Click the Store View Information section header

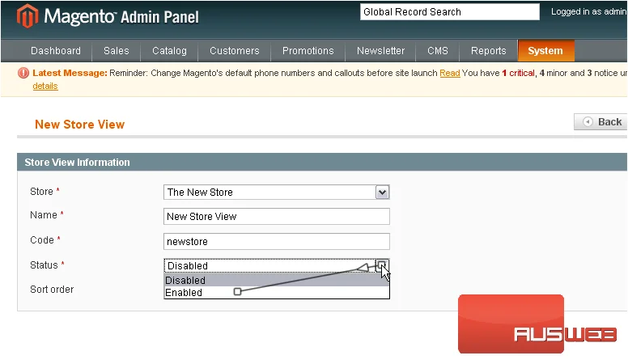tap(322, 162)
